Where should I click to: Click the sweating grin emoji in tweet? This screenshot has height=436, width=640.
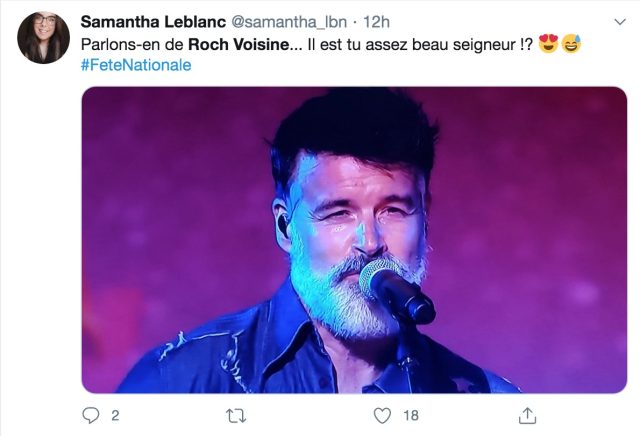[571, 43]
